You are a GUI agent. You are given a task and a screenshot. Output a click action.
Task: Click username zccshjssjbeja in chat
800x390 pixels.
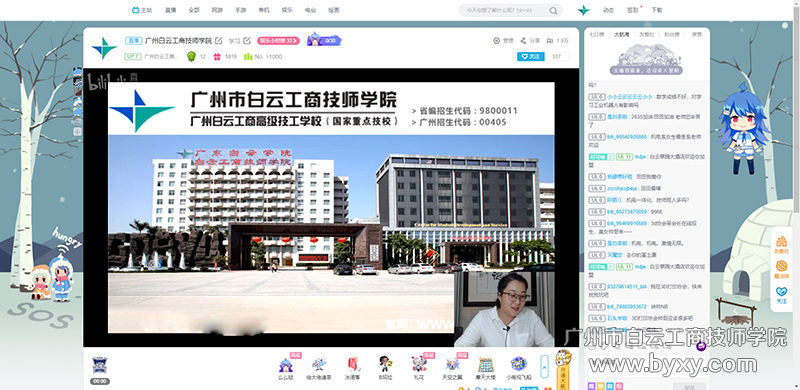[621, 188]
